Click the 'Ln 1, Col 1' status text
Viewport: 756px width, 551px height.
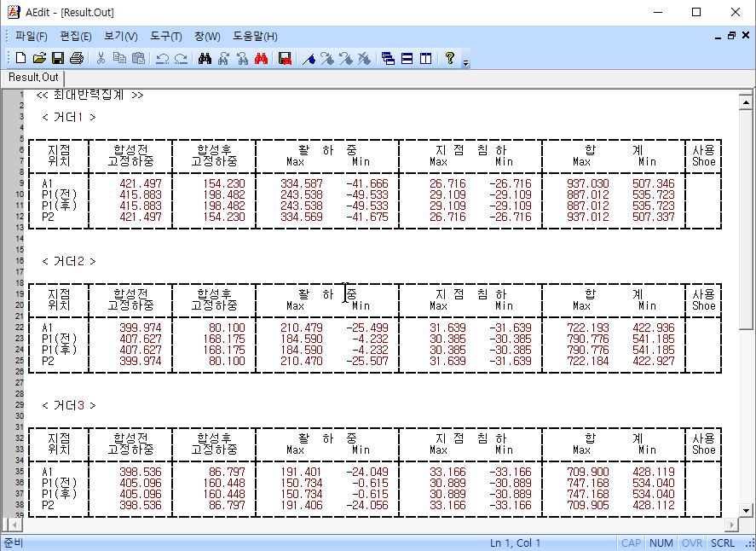pyautogui.click(x=515, y=543)
